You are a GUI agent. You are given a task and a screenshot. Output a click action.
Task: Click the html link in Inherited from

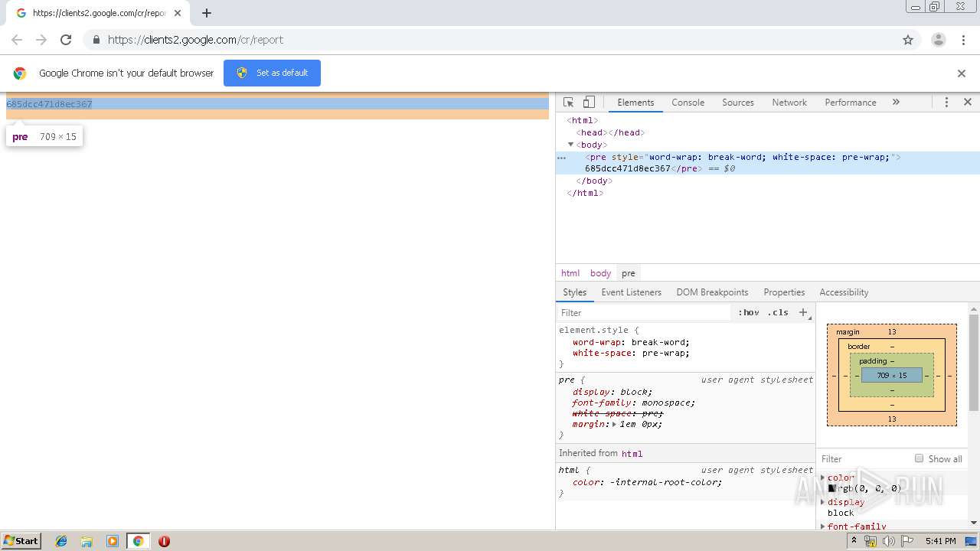point(632,454)
